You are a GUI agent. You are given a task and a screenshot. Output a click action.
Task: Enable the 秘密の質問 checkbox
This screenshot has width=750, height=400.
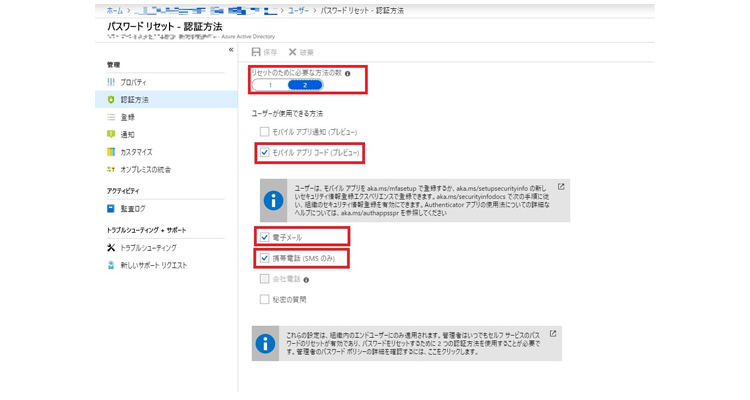[x=265, y=300]
